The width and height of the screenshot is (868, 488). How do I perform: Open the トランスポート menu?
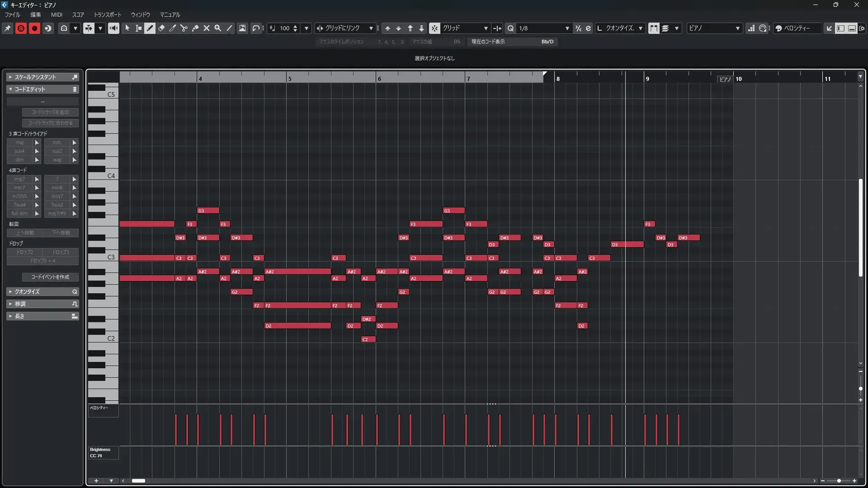(x=107, y=14)
